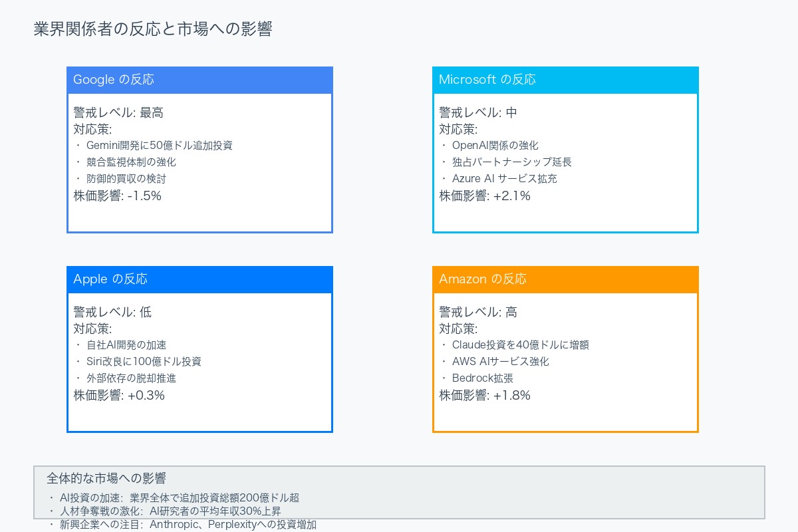Click the Google の反応 card header
798x532 pixels.
199,80
